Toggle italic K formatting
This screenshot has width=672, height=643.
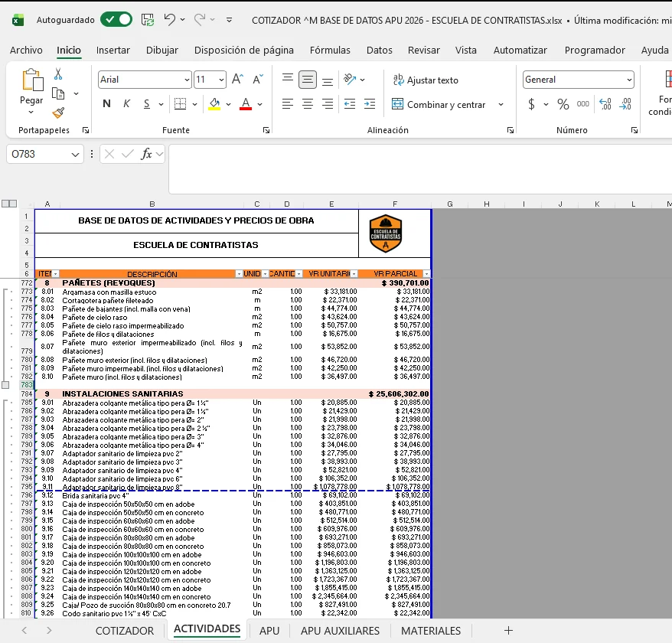click(127, 104)
